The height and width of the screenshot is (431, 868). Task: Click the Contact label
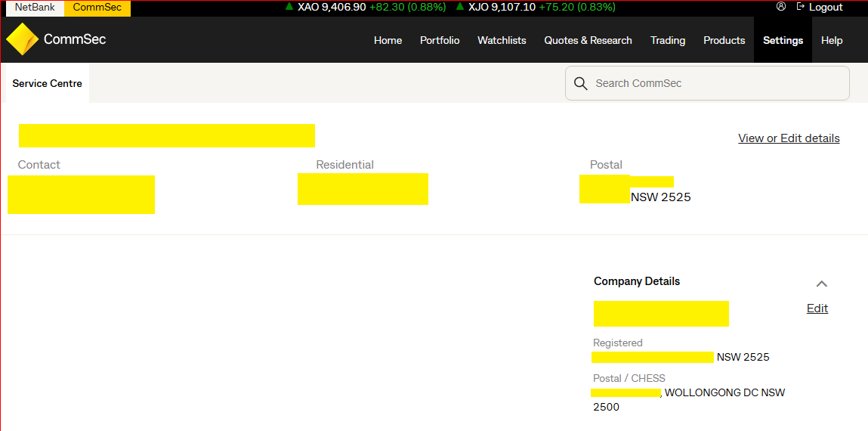tap(39, 165)
